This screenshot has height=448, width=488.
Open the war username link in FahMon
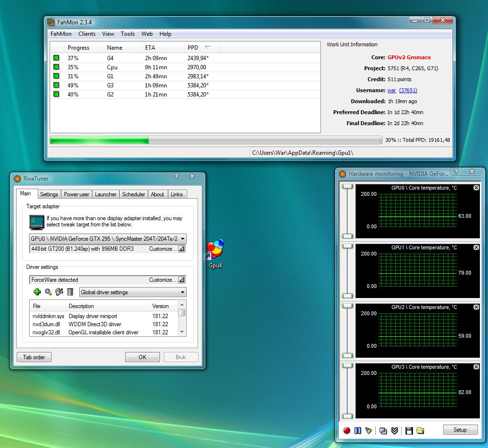tap(392, 90)
